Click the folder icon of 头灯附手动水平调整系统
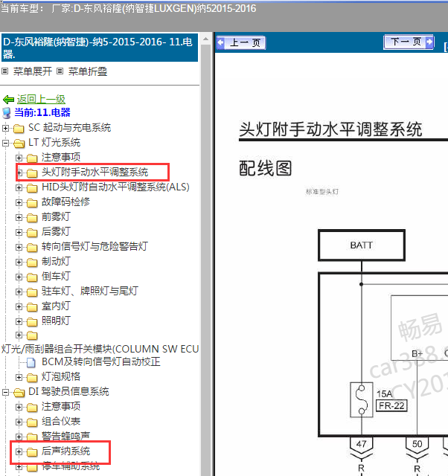The height and width of the screenshot is (476, 448). (32, 173)
